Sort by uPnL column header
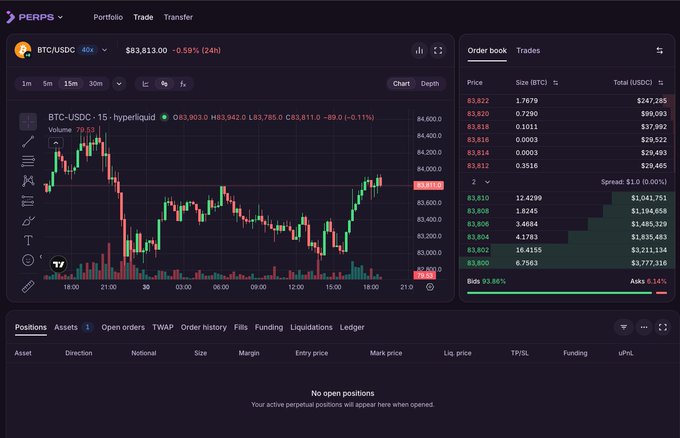This screenshot has height=438, width=680. tap(626, 353)
